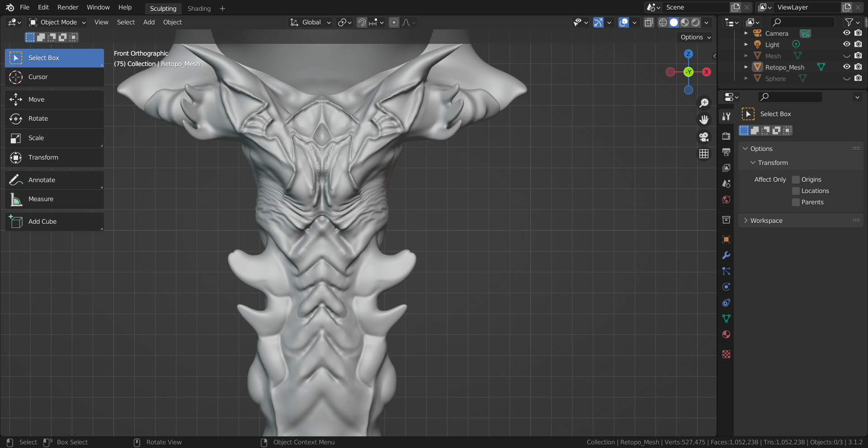
Task: Click the outliner search field
Action: pyautogui.click(x=803, y=22)
